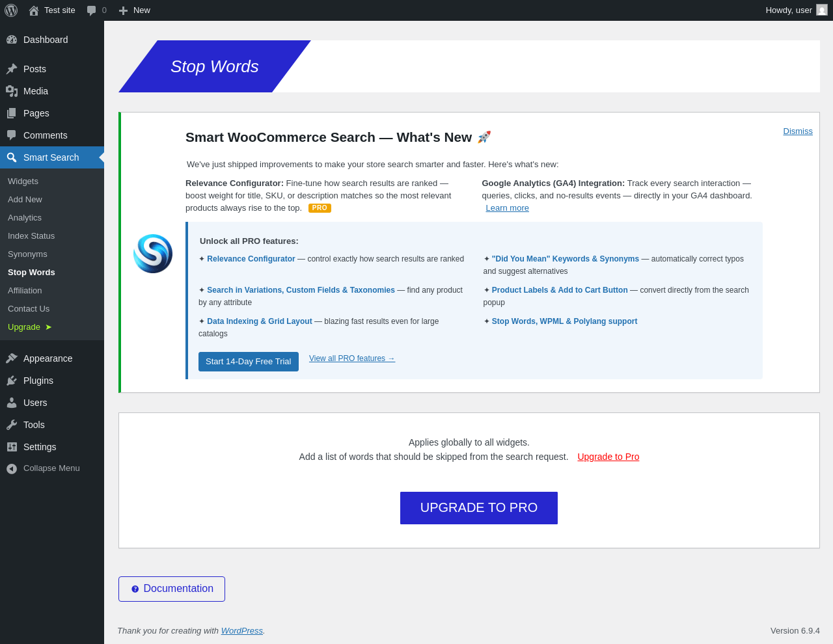Click the Version 6.9.4 footer text
The height and width of the screenshot is (644, 833).
pyautogui.click(x=795, y=630)
